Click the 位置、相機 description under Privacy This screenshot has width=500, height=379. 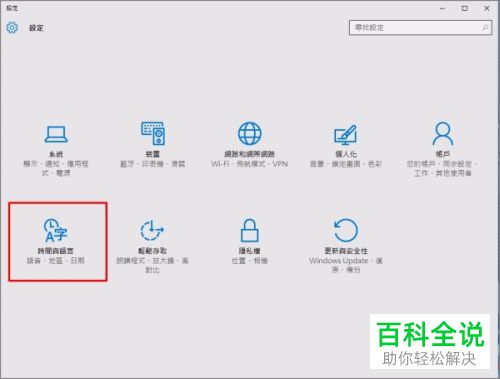click(249, 261)
